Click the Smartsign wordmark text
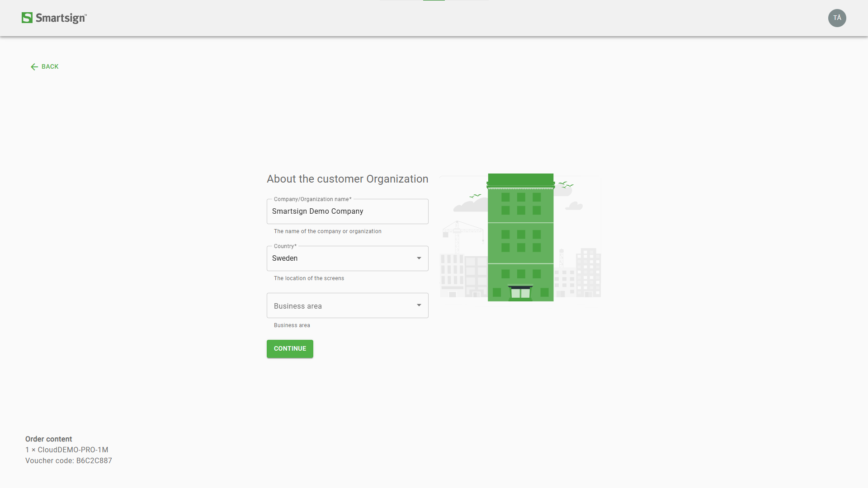The width and height of the screenshot is (868, 488). click(x=61, y=18)
